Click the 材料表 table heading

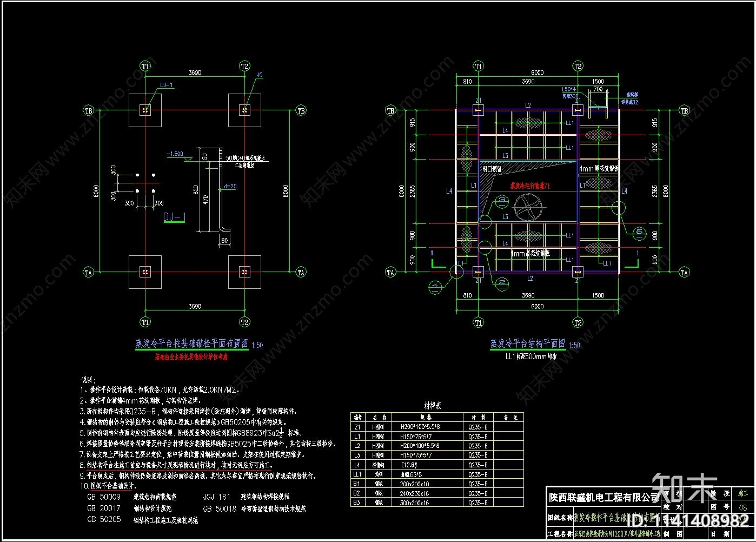(432, 406)
